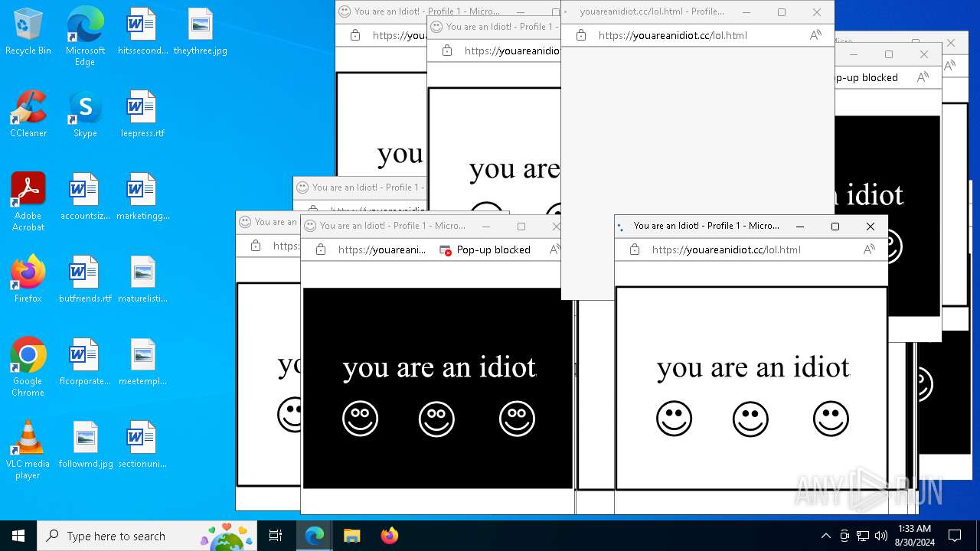Select the marketingg Word document
This screenshot has width=980, height=551.
click(x=142, y=197)
